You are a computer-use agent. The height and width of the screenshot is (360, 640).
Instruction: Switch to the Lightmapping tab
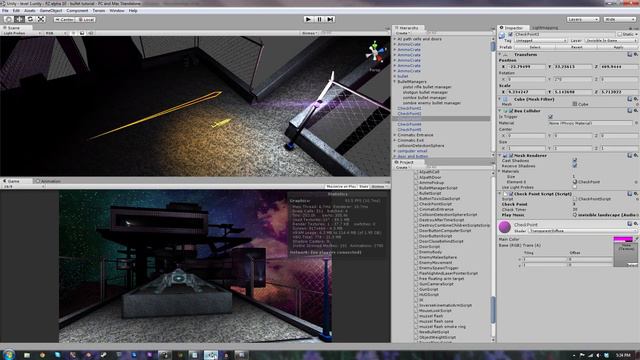pos(545,28)
